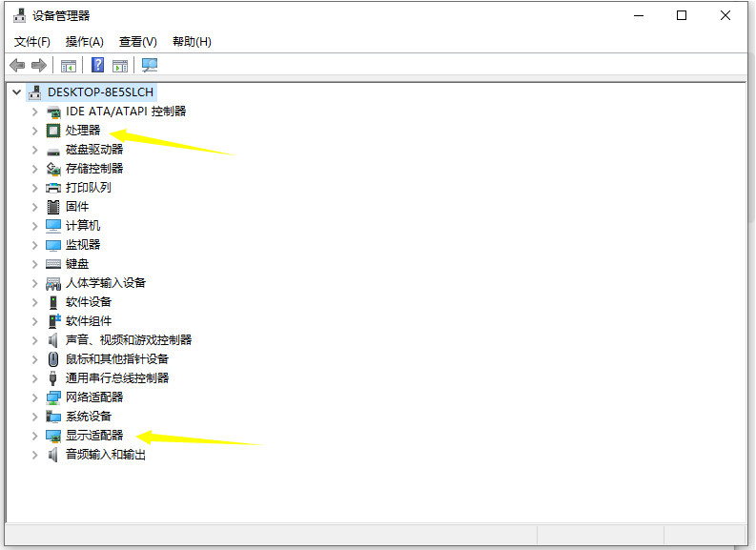Viewport: 756px width, 550px height.
Task: Toggle the show/hide console tree icon
Action: [x=69, y=65]
